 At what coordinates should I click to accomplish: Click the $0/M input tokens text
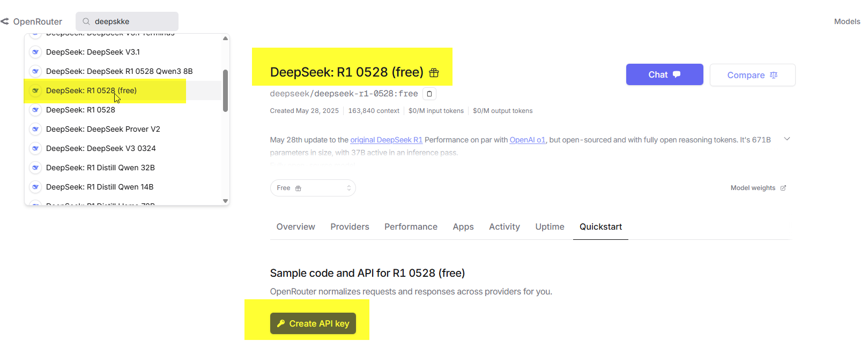click(436, 111)
